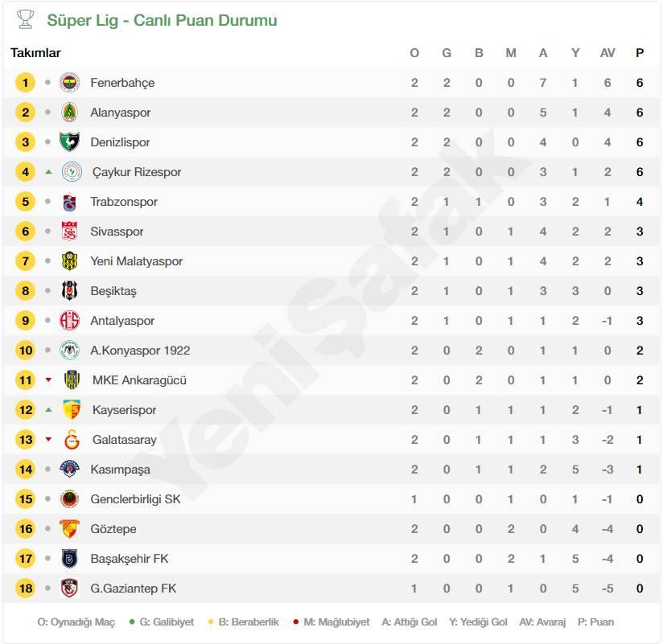Click the red down arrow beside MKE Ankaragücü

point(48,380)
